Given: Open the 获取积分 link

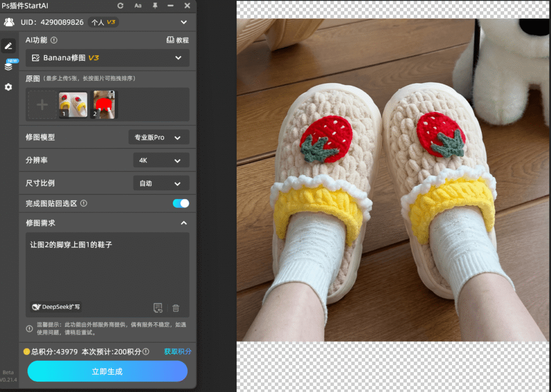Looking at the screenshot, I should point(178,352).
